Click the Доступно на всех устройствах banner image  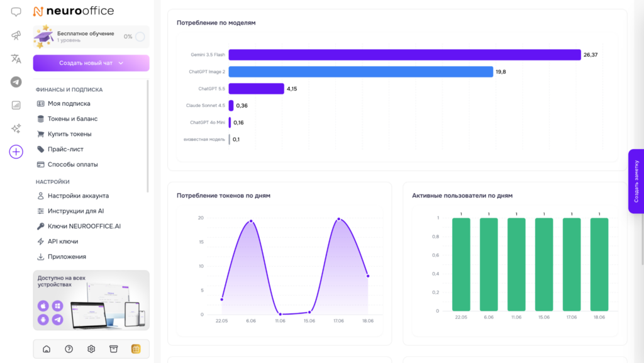coord(91,300)
